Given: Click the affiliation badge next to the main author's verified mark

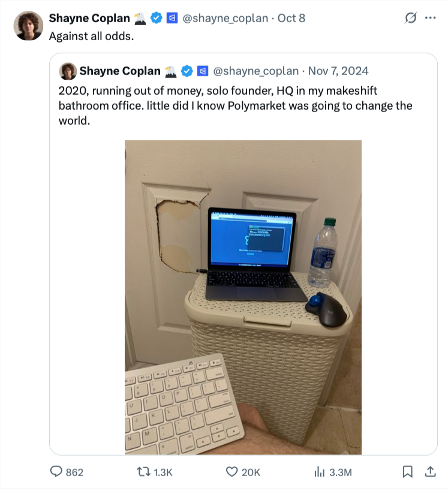Looking at the screenshot, I should [x=172, y=18].
